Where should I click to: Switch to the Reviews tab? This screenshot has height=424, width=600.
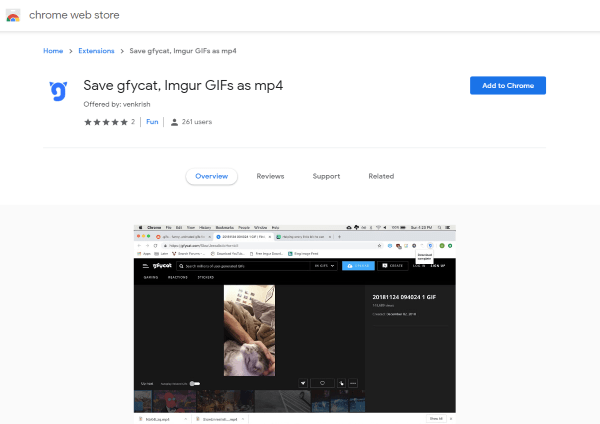[270, 176]
